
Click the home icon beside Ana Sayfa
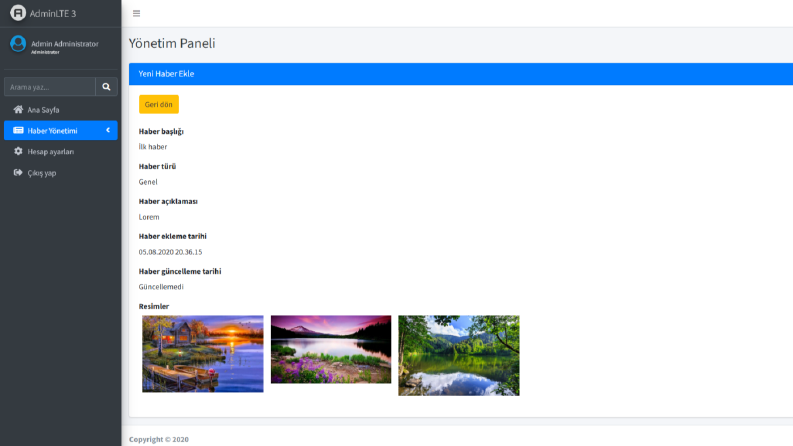18,109
